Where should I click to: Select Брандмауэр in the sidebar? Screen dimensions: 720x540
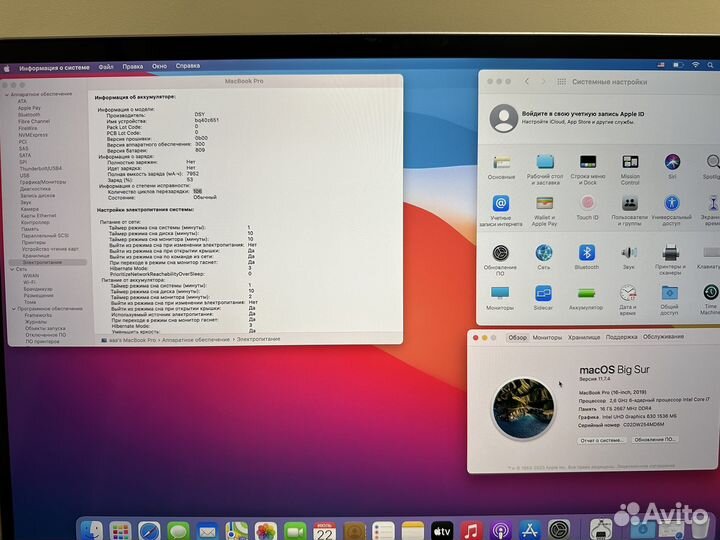tap(38, 289)
